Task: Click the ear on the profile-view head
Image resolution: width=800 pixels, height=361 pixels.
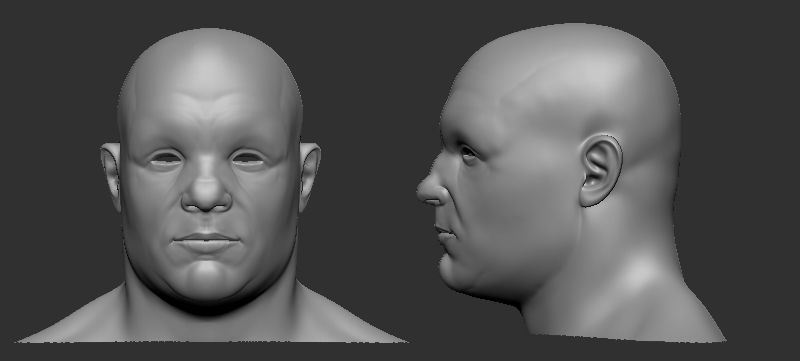Action: (600, 170)
